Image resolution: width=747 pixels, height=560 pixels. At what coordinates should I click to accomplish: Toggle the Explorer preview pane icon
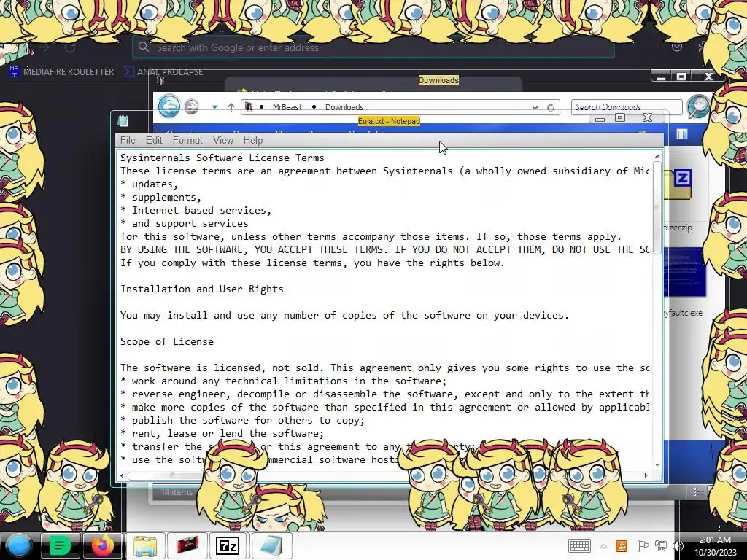[x=682, y=135]
